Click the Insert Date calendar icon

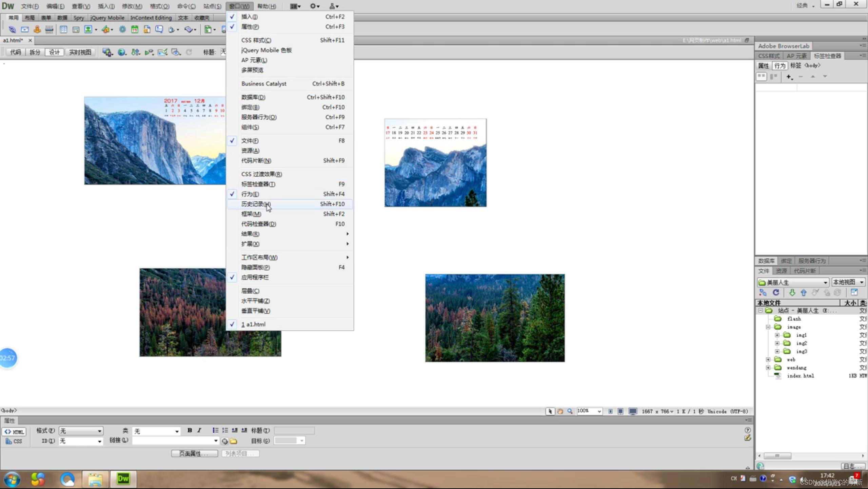[135, 30]
